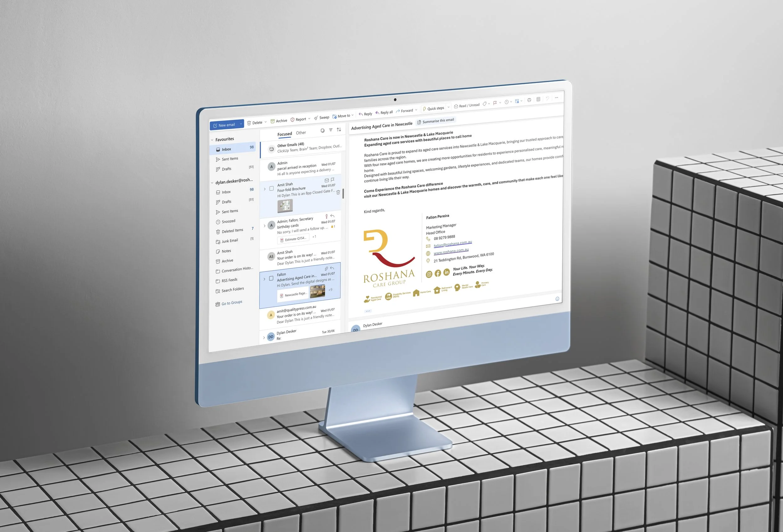Open the house photo attachment thumbnail
Screen dimensions: 783x532
317,291
